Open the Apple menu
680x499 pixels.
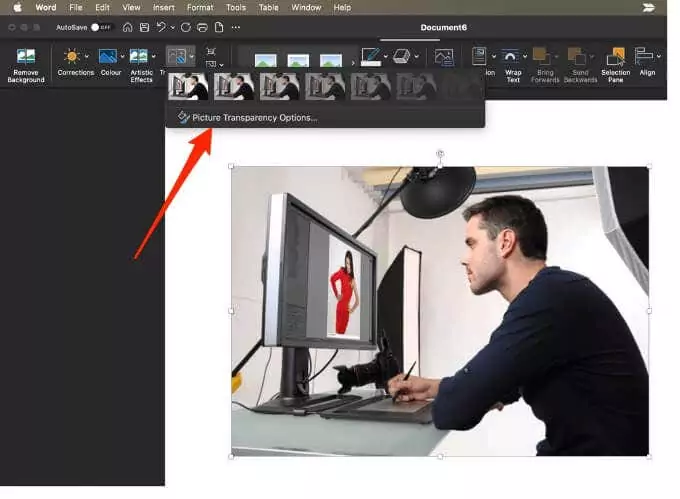(17, 7)
